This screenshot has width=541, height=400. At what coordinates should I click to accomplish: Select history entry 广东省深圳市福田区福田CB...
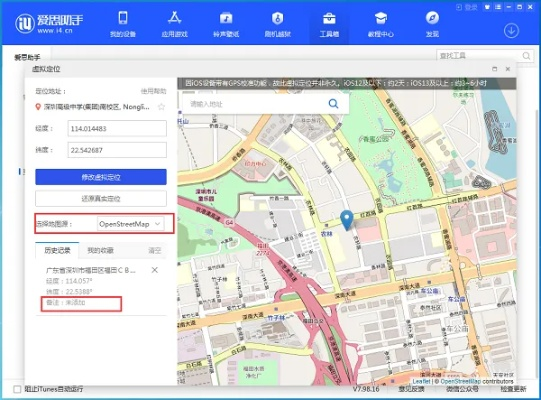(91, 270)
